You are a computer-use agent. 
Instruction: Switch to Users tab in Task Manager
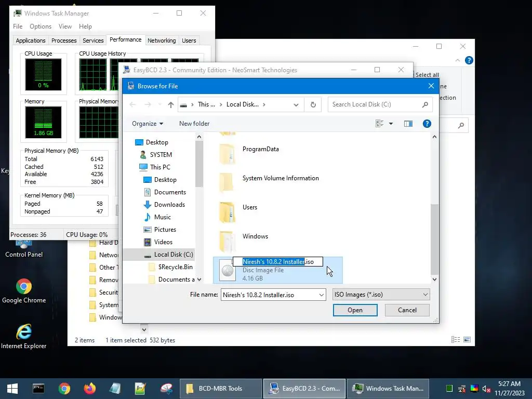pyautogui.click(x=189, y=41)
